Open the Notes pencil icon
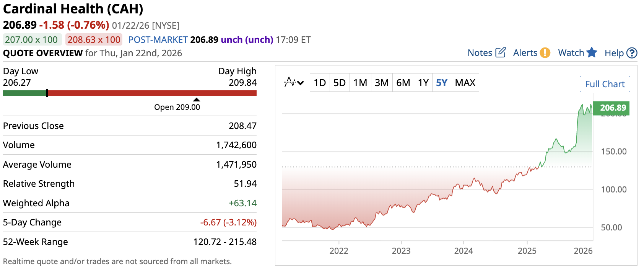 coord(500,52)
